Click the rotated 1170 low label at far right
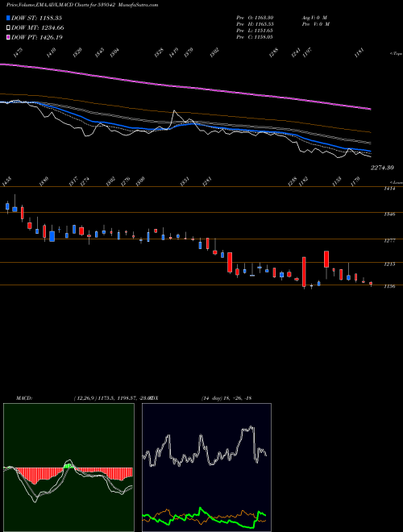403x532 pixels. [x=356, y=181]
